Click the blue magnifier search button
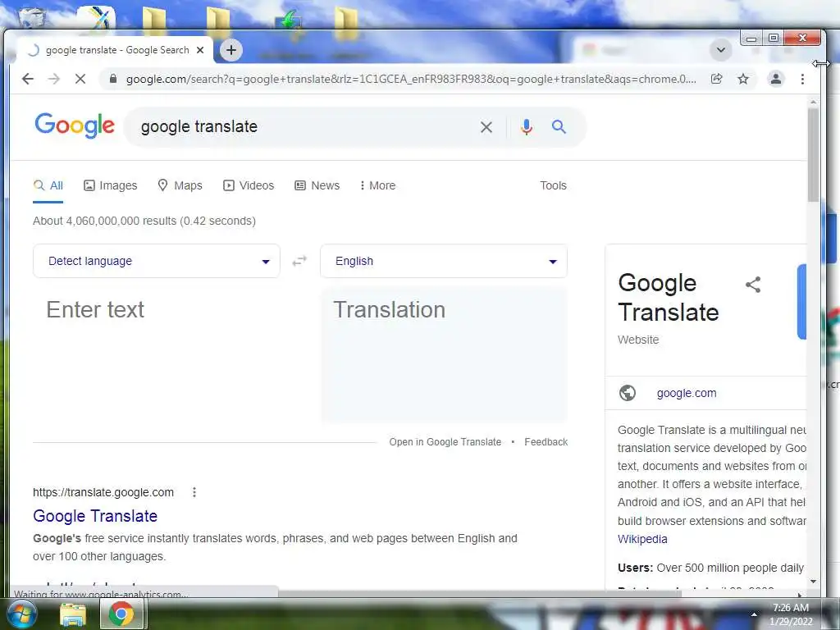840x630 pixels. click(x=559, y=127)
